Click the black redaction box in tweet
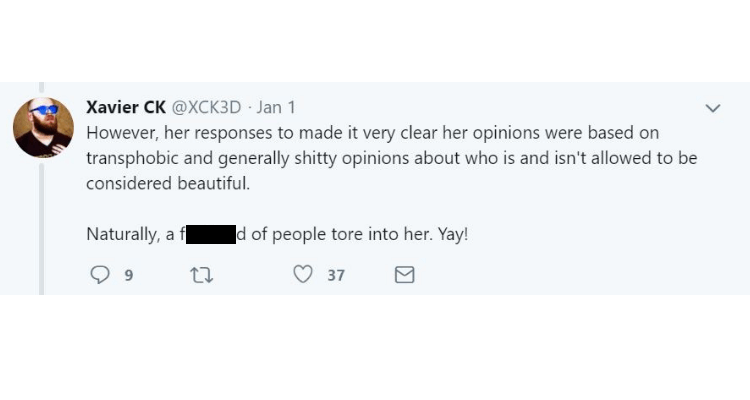The width and height of the screenshot is (750, 400). (x=208, y=236)
